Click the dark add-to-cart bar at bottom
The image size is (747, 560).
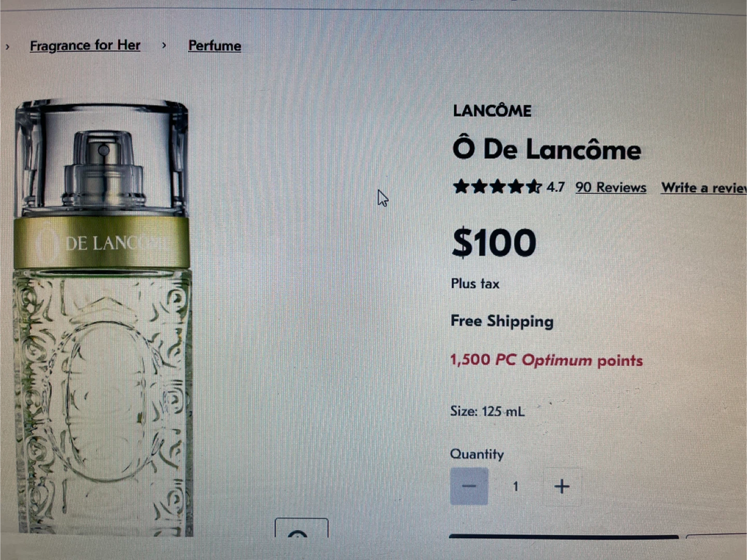pyautogui.click(x=564, y=536)
